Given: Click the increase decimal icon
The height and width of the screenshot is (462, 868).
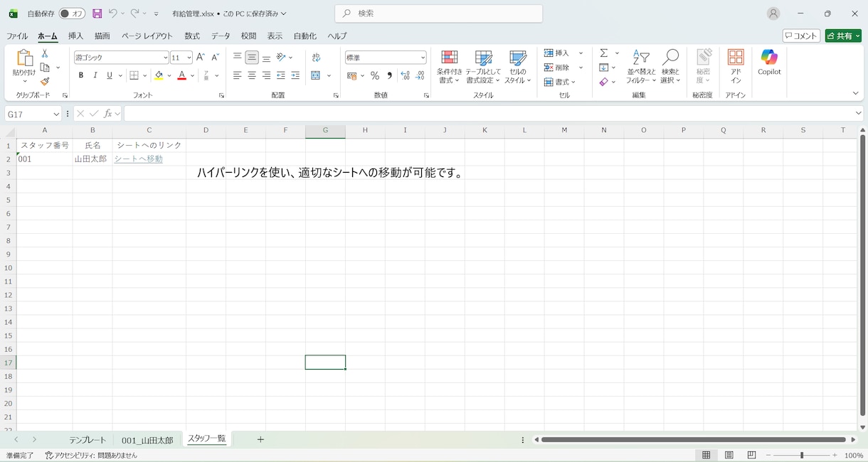Looking at the screenshot, I should 405,75.
